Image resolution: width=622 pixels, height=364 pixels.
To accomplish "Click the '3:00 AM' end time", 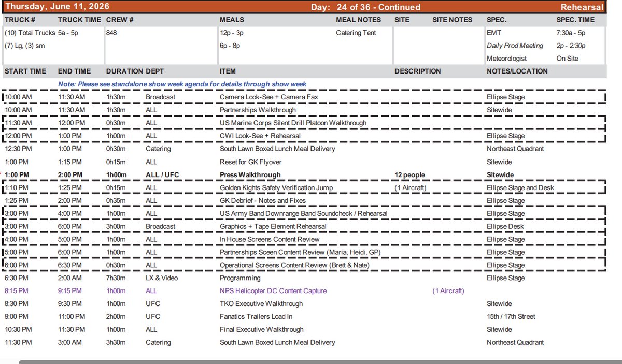I will coord(70,342).
